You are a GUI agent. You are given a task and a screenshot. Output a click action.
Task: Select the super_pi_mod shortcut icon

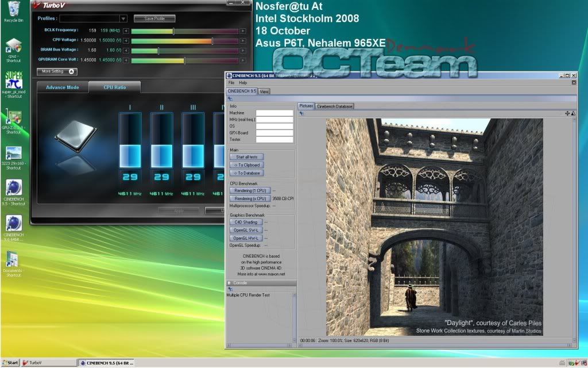pos(14,85)
